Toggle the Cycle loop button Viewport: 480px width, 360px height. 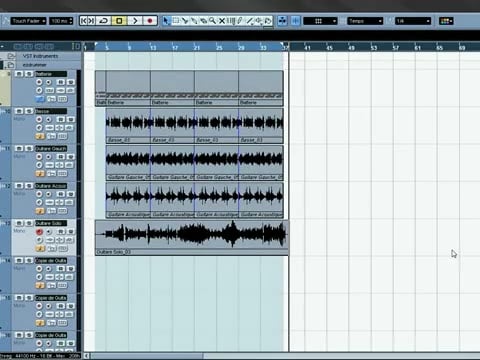tap(104, 21)
